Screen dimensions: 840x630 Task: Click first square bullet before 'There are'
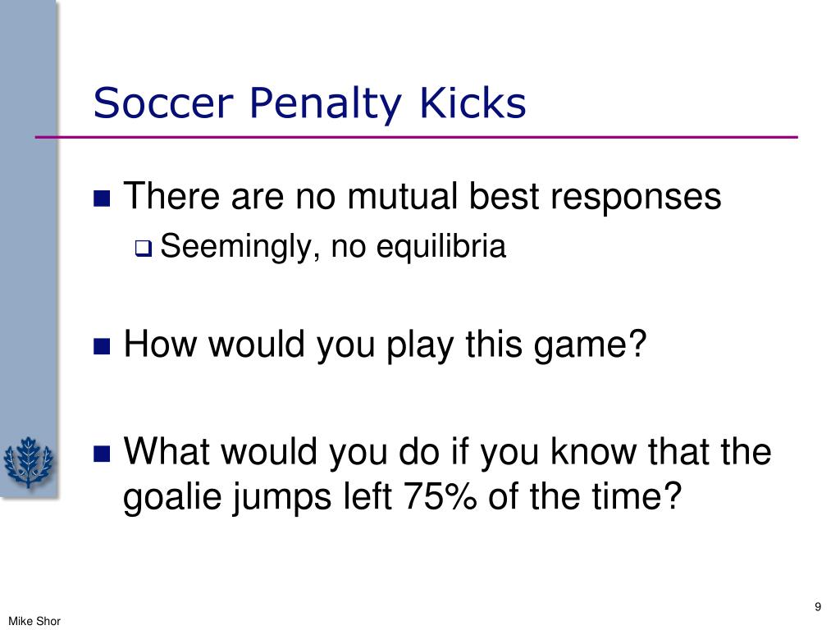102,199
